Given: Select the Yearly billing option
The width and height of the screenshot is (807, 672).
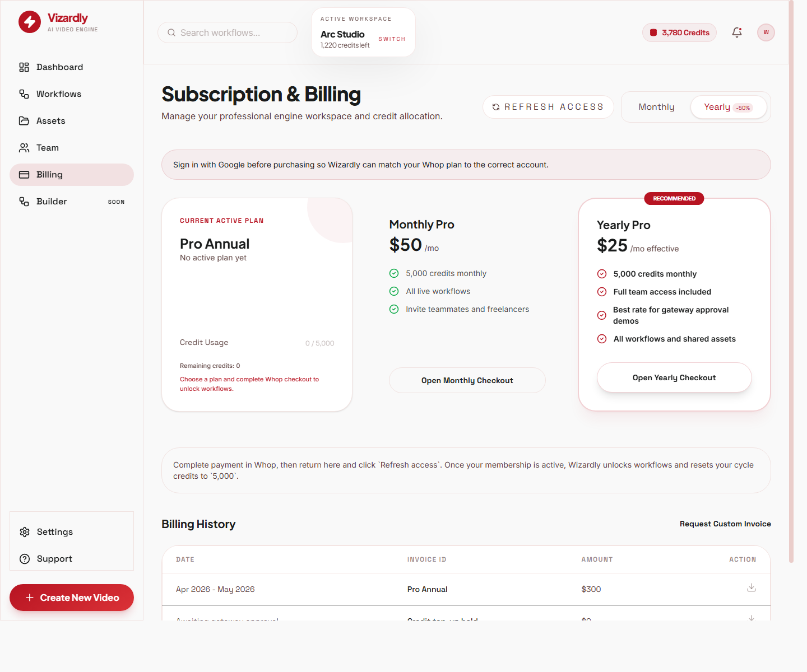Looking at the screenshot, I should pos(727,107).
